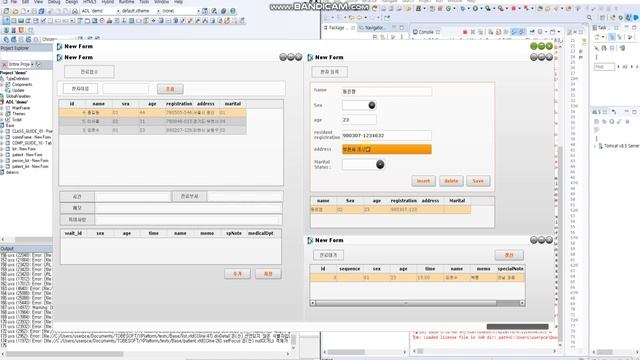
Task: Open the (none) dropdown in toolbar
Action: coord(198,11)
